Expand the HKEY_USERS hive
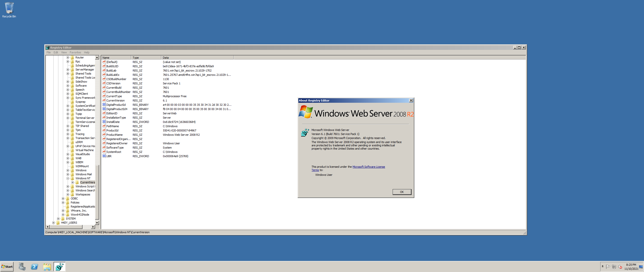This screenshot has height=272, width=644. [53, 223]
